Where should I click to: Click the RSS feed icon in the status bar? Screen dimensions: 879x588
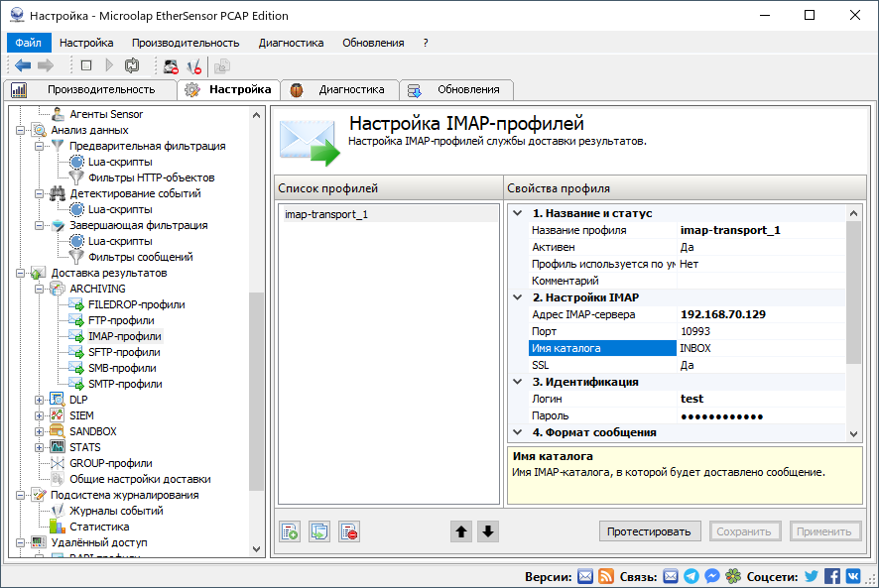[606, 575]
